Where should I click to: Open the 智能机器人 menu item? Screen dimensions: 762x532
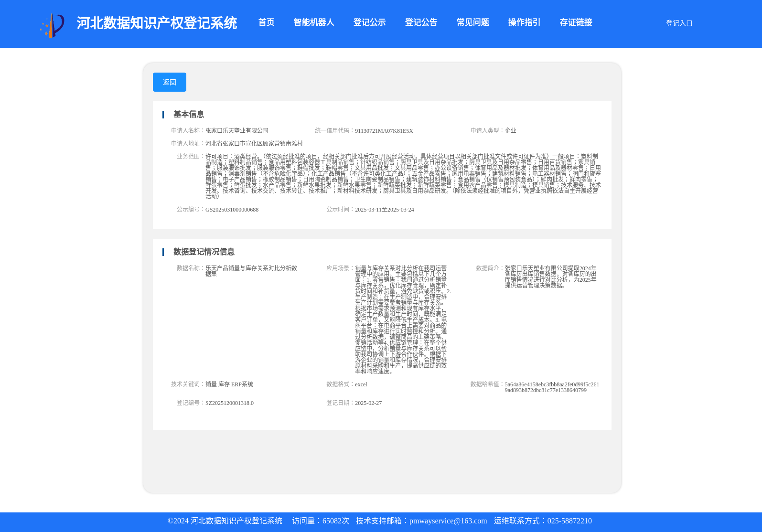pyautogui.click(x=313, y=22)
